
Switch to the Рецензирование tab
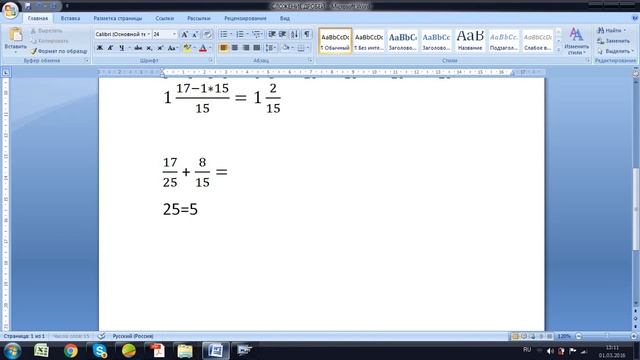(x=245, y=18)
